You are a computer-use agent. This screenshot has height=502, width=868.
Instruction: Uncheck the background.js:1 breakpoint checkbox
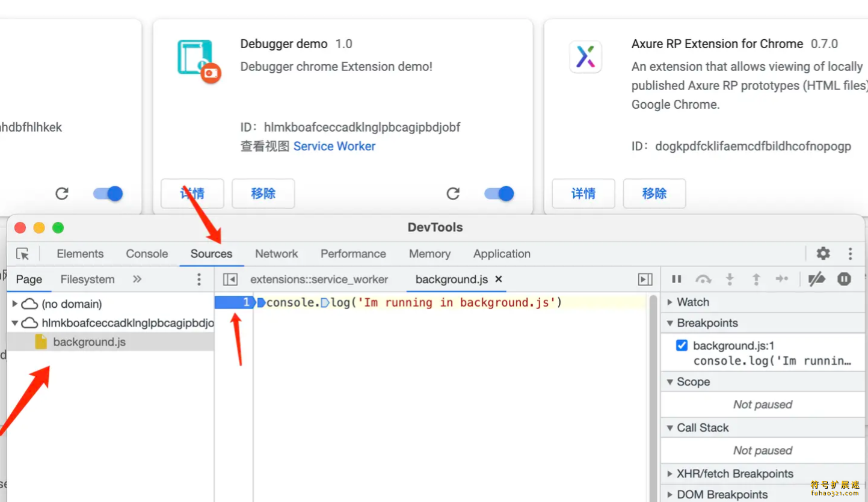click(x=682, y=346)
